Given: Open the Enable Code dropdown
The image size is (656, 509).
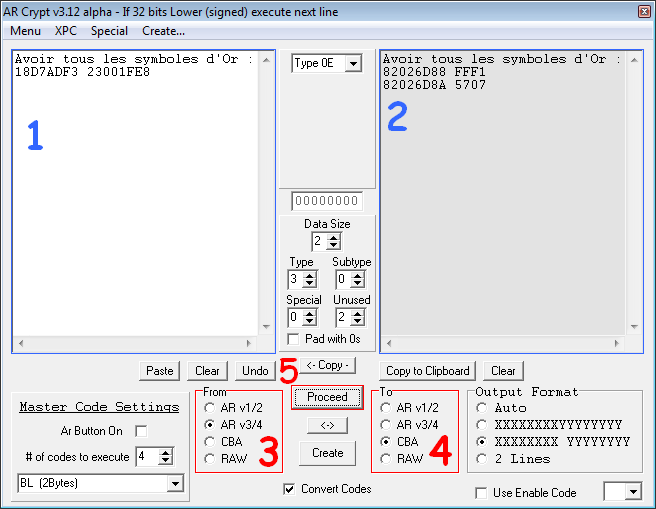Looking at the screenshot, I should tap(634, 492).
